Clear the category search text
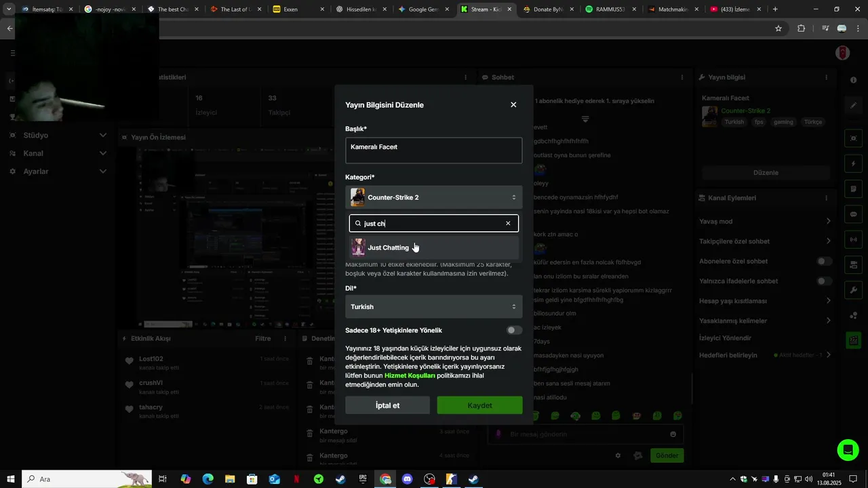 508,223
